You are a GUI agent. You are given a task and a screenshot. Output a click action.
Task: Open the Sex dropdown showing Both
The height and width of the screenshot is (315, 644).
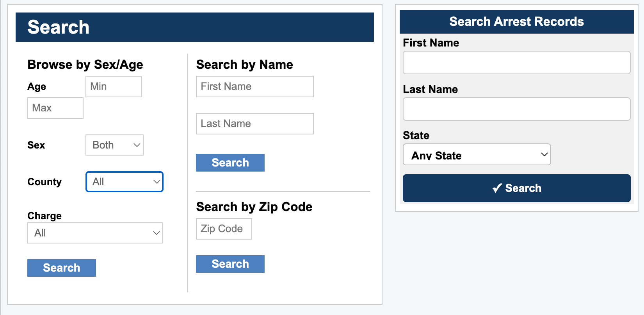(114, 145)
